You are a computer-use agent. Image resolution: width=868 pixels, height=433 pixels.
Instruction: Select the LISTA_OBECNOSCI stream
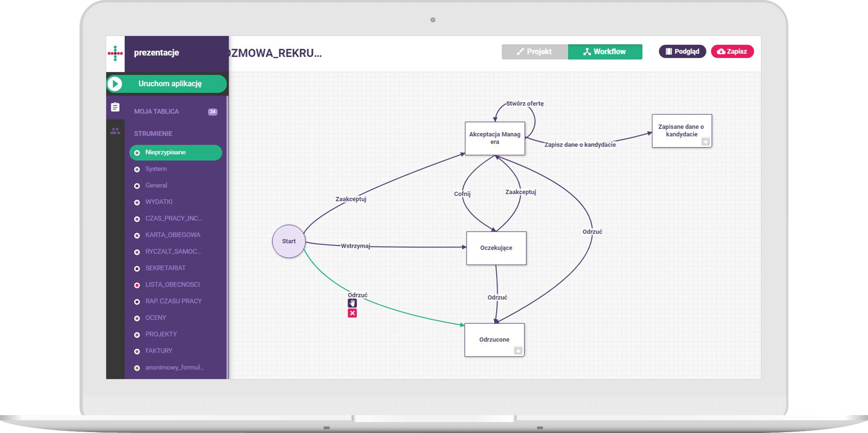click(172, 285)
